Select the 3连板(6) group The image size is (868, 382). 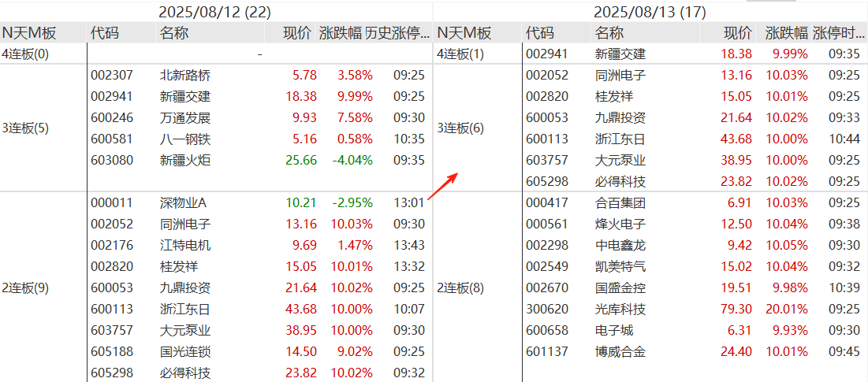(x=460, y=129)
